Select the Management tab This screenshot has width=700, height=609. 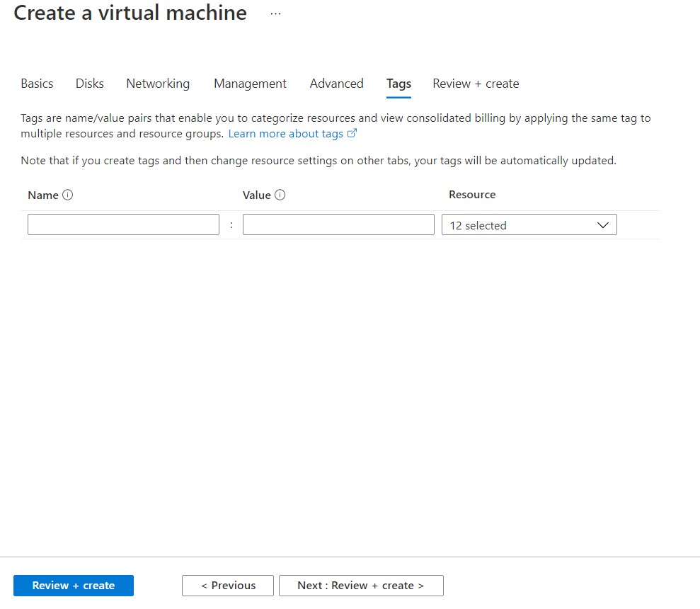point(250,84)
